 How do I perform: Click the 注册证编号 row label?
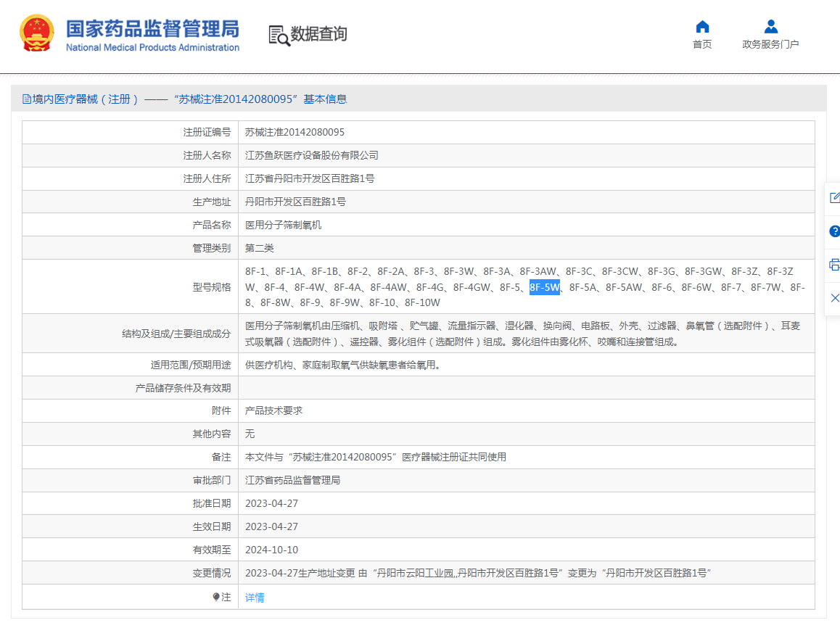[207, 132]
